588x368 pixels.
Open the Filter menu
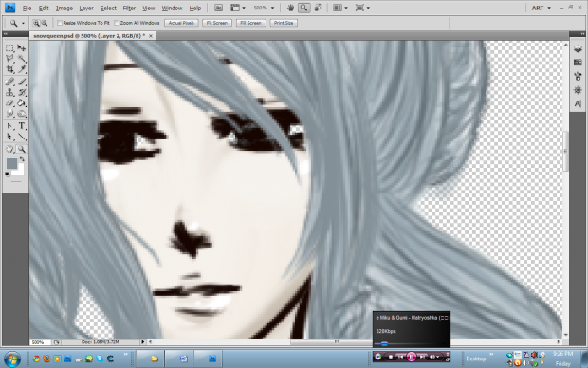click(x=129, y=8)
